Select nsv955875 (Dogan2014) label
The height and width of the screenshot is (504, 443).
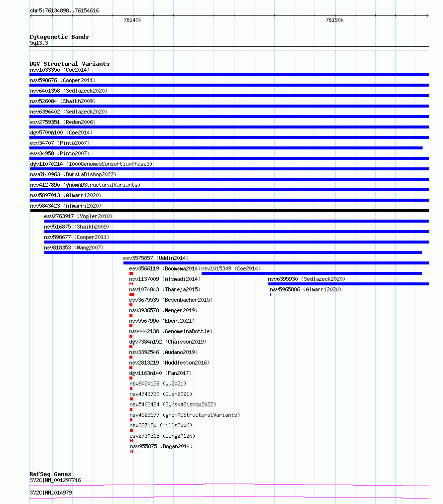[161, 446]
